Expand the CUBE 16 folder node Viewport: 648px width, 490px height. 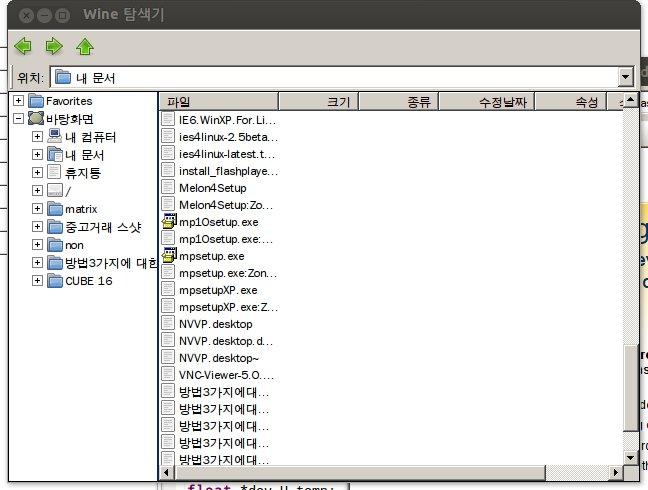(37, 281)
